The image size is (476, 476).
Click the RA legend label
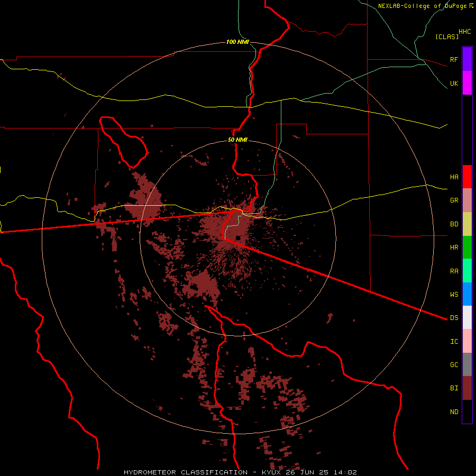(454, 271)
